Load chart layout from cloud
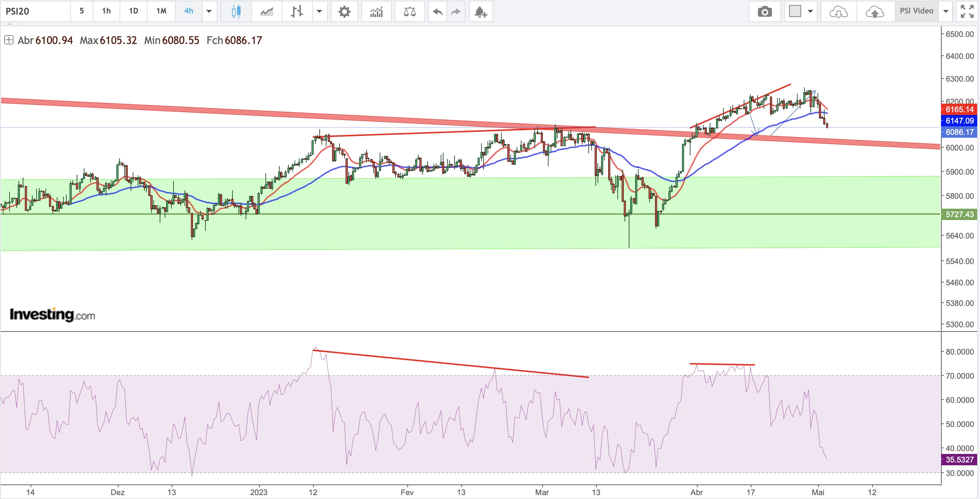Screen dimensions: 980x499 [x=838, y=11]
